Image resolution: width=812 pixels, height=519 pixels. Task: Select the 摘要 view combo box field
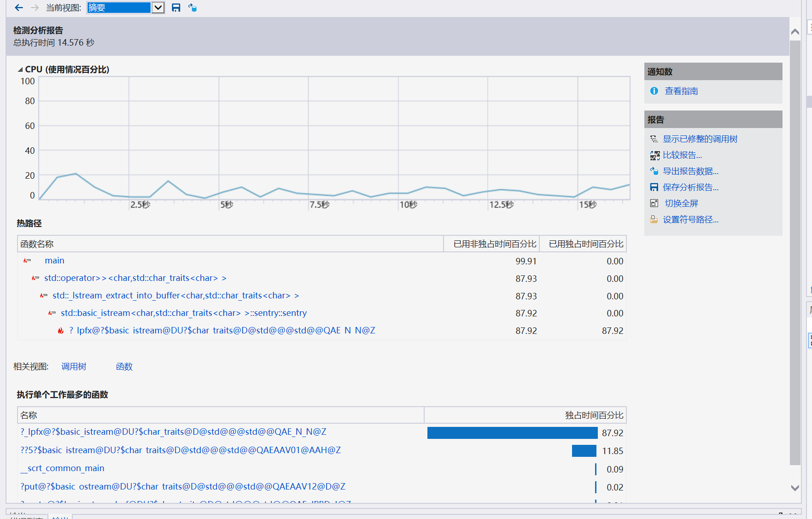tap(119, 8)
